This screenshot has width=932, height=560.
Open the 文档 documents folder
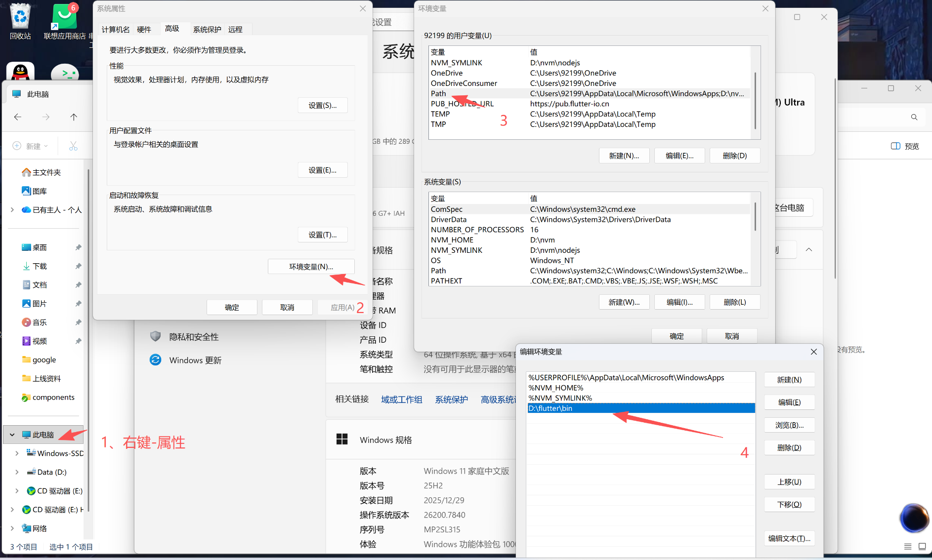(35, 285)
